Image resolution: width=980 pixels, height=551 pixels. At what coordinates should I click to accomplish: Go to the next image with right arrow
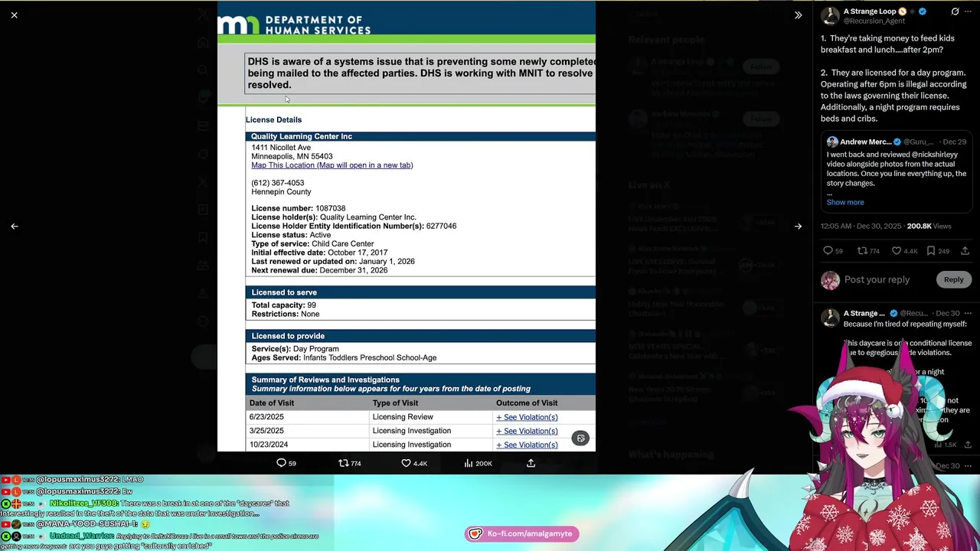coord(798,227)
